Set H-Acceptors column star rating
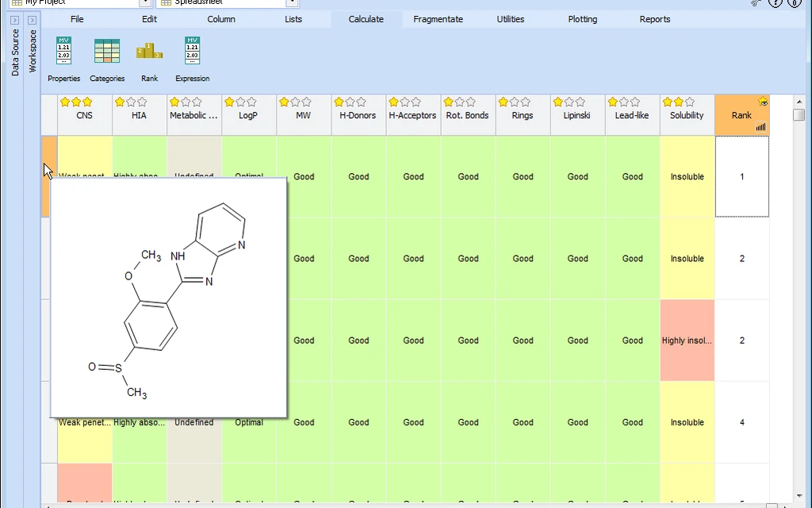Viewport: 812px width, 508px height. point(404,102)
